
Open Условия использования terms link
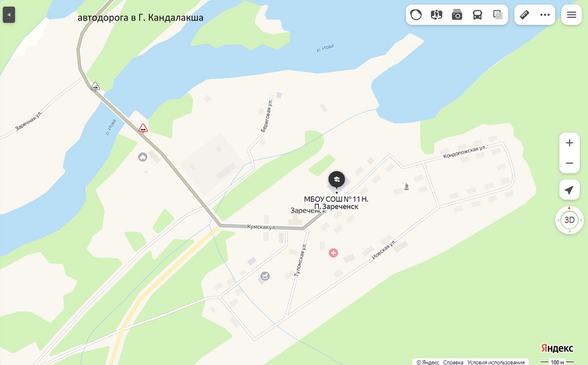tap(496, 362)
